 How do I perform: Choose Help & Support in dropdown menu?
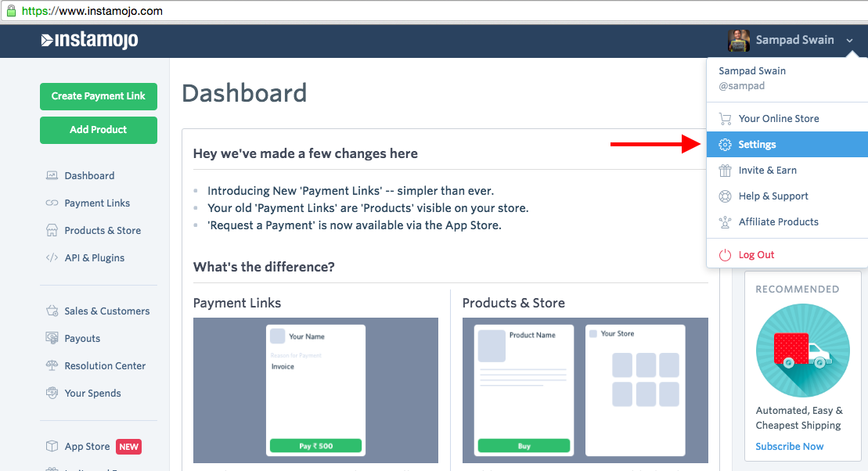(x=773, y=196)
